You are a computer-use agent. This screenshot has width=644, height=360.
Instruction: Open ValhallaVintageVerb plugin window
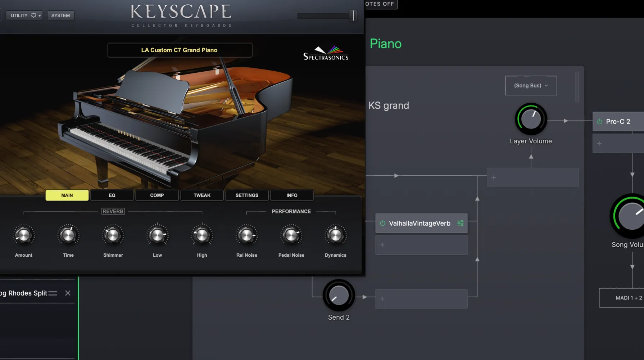419,223
